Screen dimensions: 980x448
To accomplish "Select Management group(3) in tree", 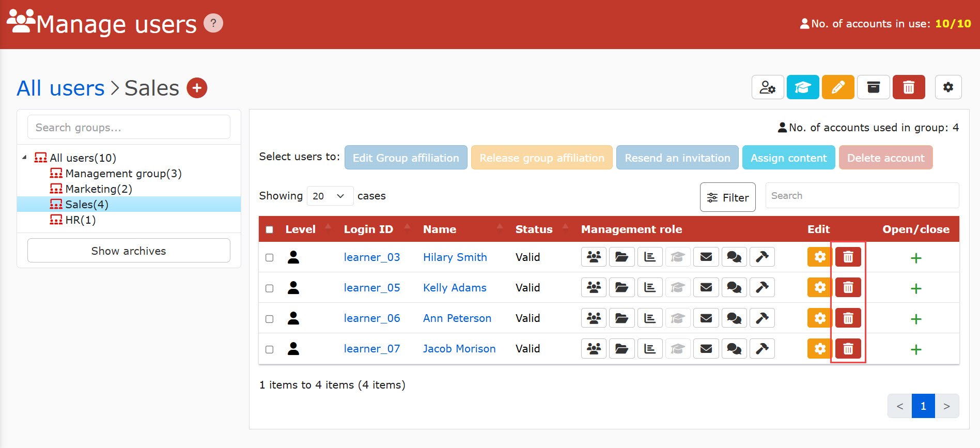I will [123, 173].
